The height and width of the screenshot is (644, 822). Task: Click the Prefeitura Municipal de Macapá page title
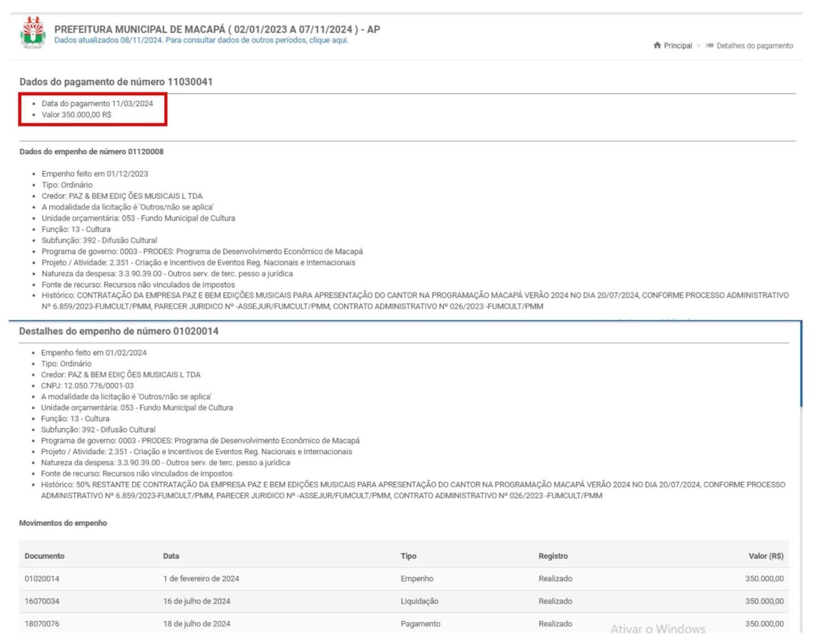pyautogui.click(x=217, y=29)
